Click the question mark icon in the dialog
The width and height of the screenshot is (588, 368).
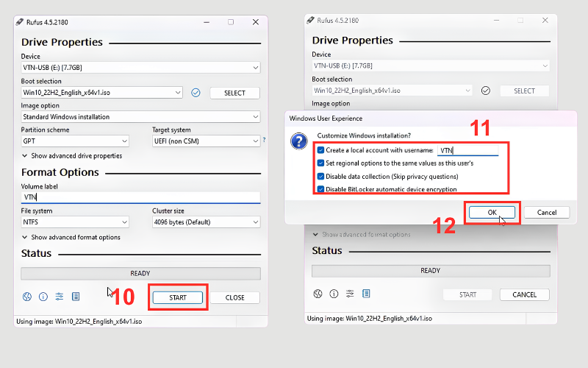click(299, 141)
